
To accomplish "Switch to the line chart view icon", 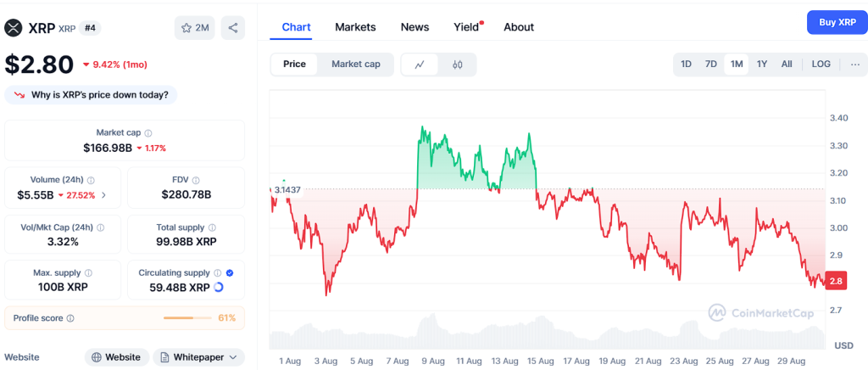I will tap(420, 64).
